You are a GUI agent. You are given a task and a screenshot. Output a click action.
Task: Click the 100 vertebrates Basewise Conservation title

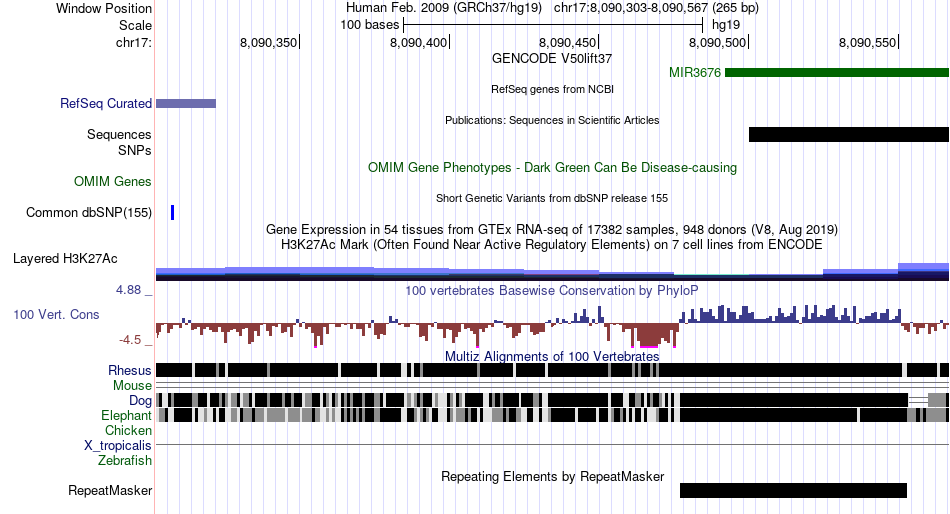click(x=552, y=290)
